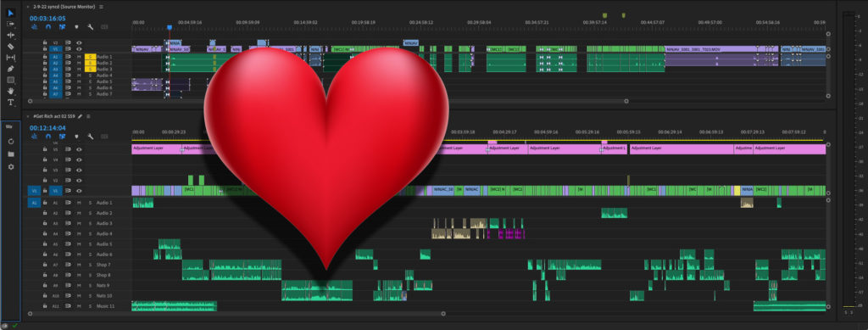Toggle Linked Selection in Source Monitor timeline
868x330 pixels.
[x=62, y=26]
